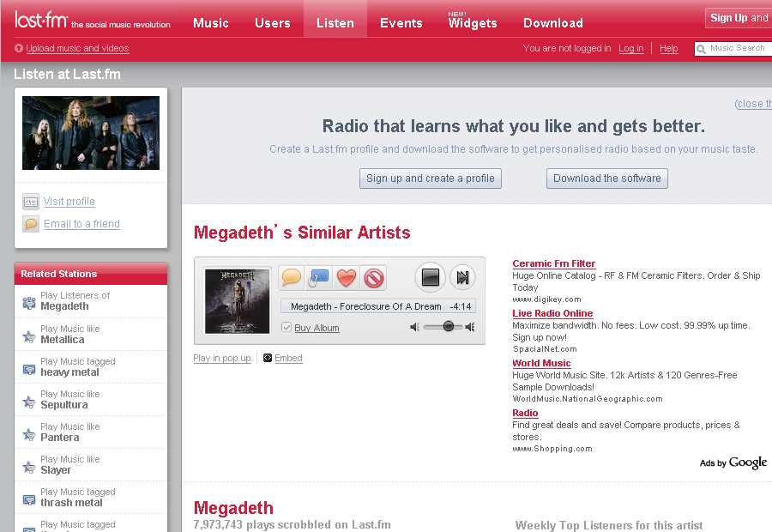772x532 pixels.
Task: Click Sign up and create a profile
Action: pyautogui.click(x=431, y=178)
